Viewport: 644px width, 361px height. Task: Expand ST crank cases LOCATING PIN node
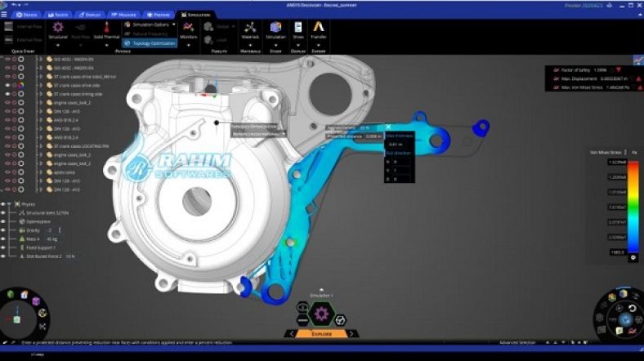pyautogui.click(x=41, y=146)
